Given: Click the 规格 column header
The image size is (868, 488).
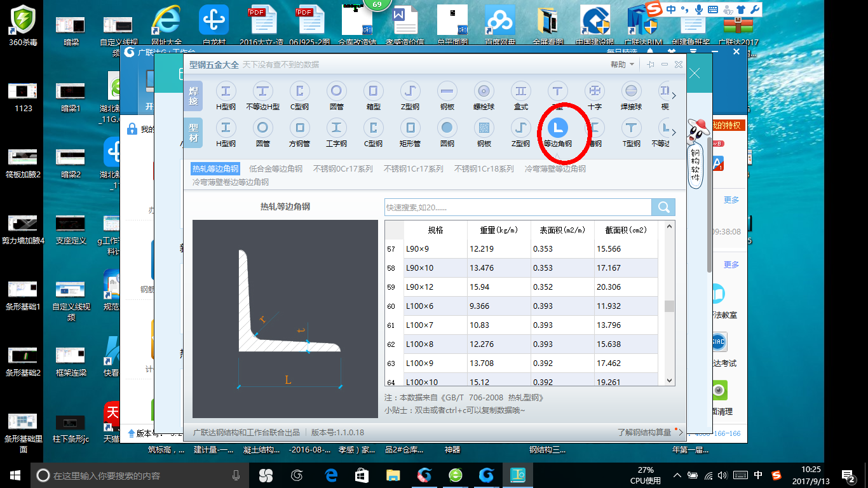Looking at the screenshot, I should tap(435, 230).
